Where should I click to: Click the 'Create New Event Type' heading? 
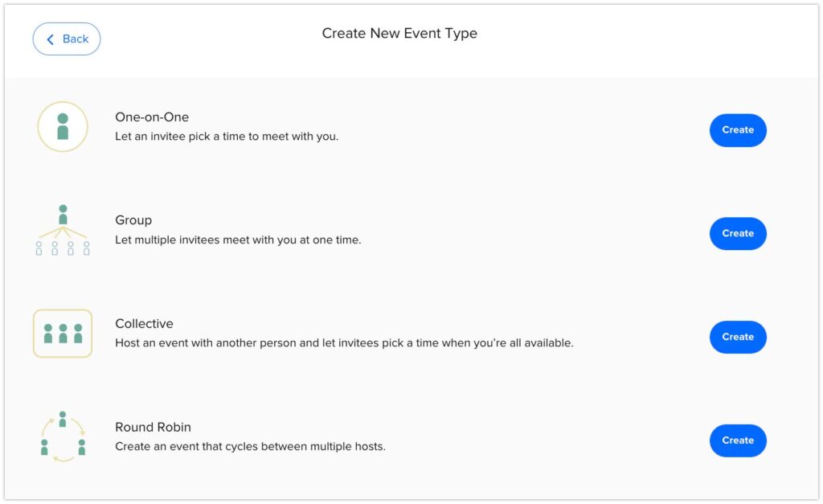point(399,33)
